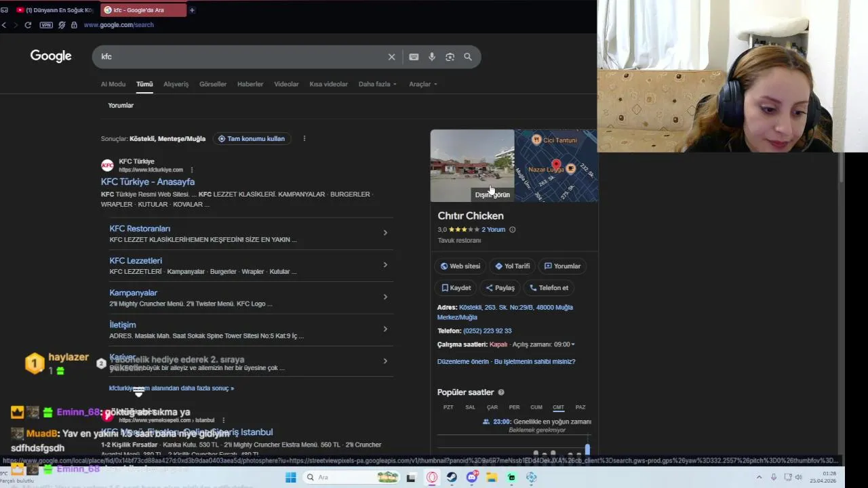Select the Alışveriş search tab
The image size is (868, 488).
[176, 84]
